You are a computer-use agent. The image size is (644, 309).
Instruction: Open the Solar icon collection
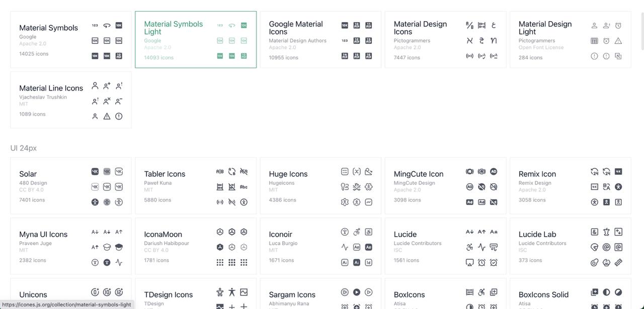pyautogui.click(x=71, y=186)
